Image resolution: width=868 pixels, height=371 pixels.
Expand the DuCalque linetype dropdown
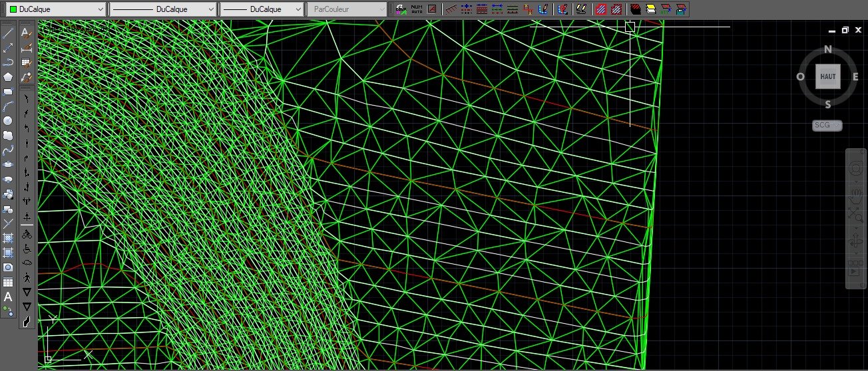coord(163,9)
